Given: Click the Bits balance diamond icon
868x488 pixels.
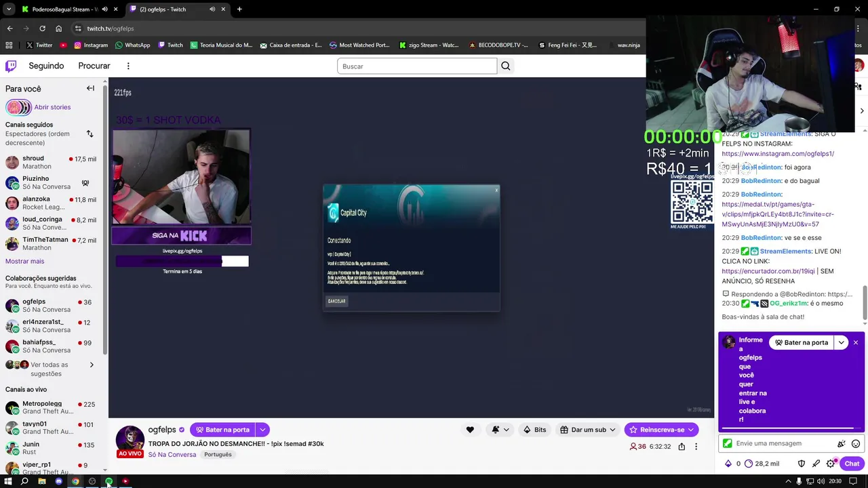Looking at the screenshot, I should 728,464.
